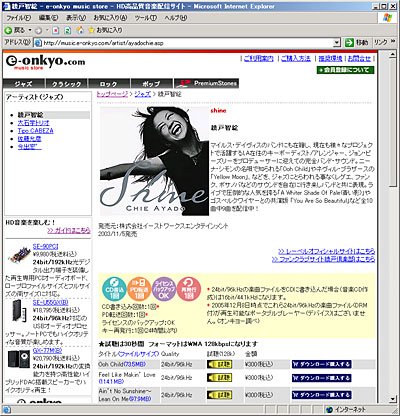Image resolution: width=400 pixels, height=416 pixels.
Task: Open the address bar dropdown arrow
Action: pos(337,43)
